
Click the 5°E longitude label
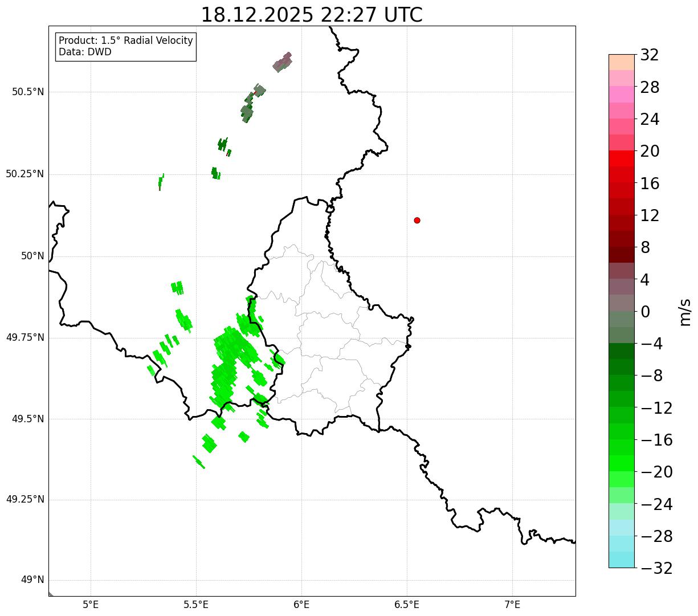pyautogui.click(x=91, y=605)
